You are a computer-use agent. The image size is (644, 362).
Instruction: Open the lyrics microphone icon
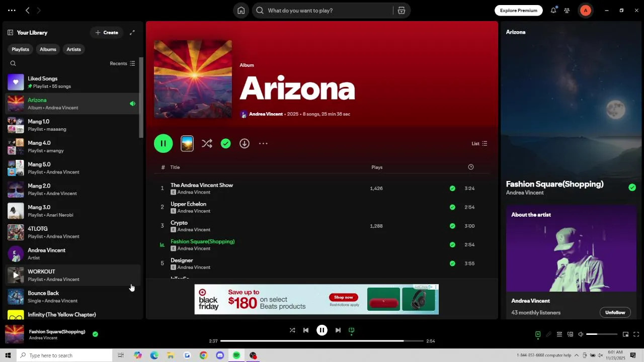click(x=548, y=334)
